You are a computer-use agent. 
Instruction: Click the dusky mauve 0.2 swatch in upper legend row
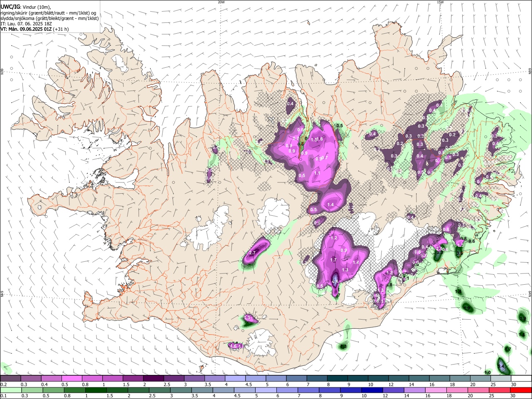10,379
